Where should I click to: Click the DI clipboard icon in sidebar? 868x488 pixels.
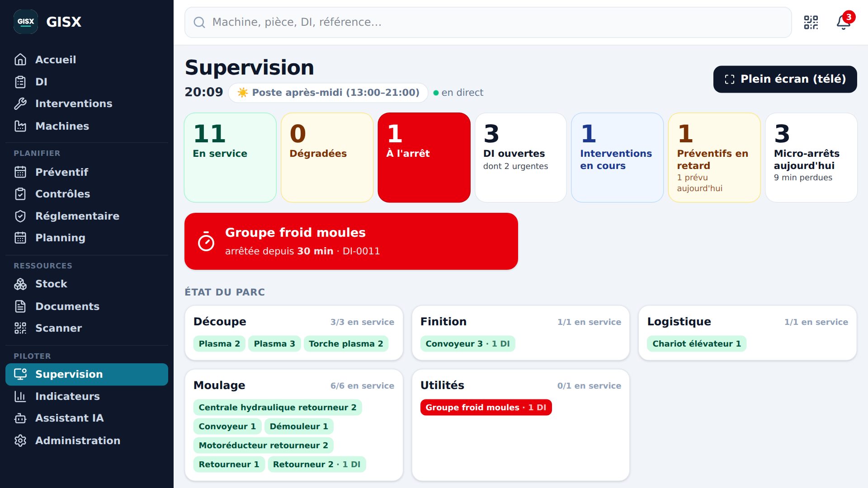pyautogui.click(x=20, y=82)
